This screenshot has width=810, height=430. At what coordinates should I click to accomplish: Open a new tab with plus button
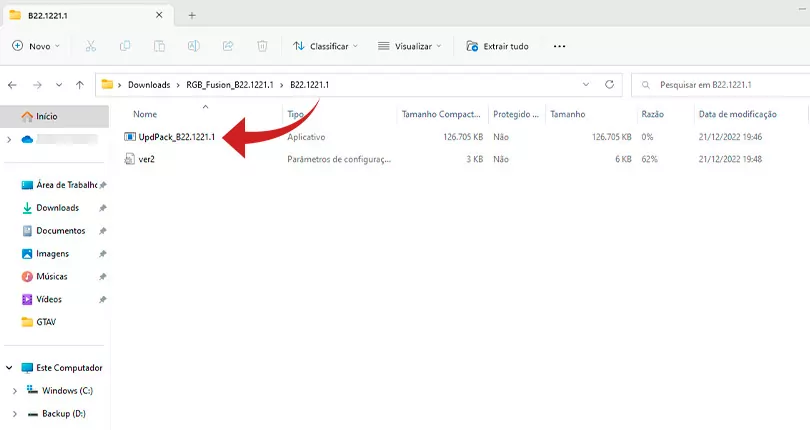(x=192, y=15)
